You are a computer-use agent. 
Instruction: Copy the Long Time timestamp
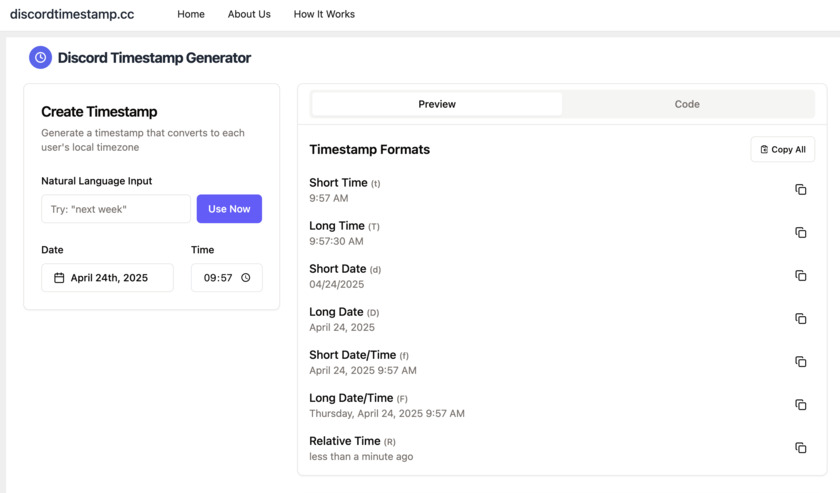800,233
